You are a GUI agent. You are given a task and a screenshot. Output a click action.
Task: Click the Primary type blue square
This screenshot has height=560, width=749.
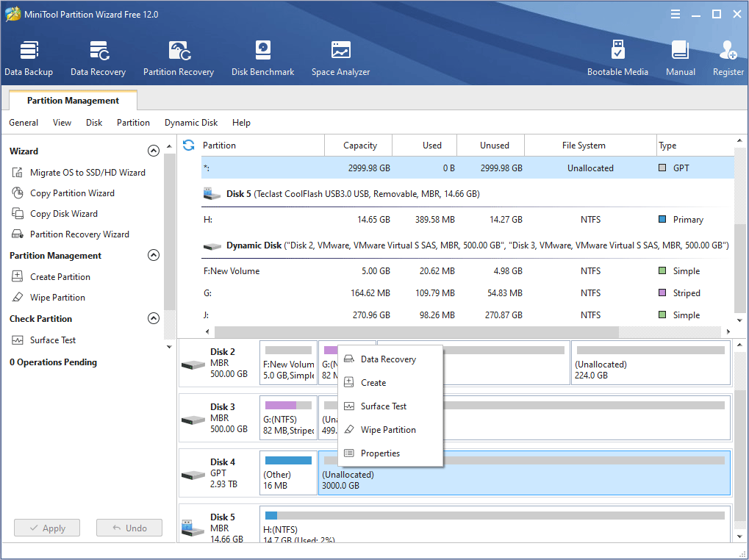[x=662, y=219]
